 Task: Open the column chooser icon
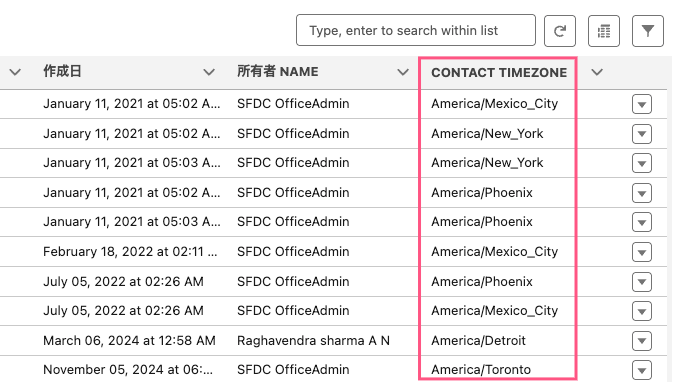(604, 31)
